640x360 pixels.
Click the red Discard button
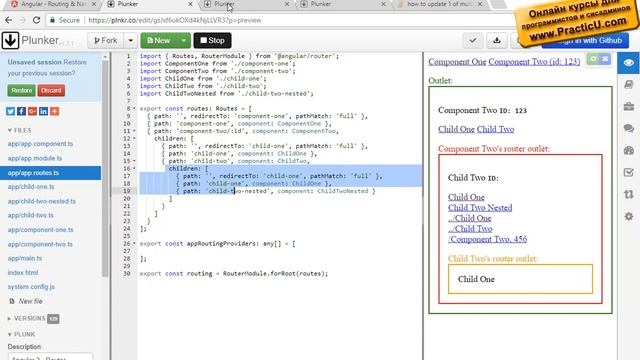51,90
